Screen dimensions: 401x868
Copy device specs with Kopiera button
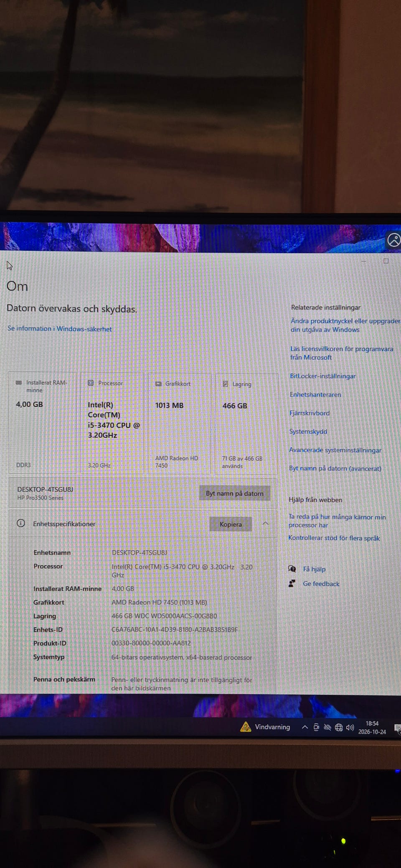pyautogui.click(x=231, y=524)
